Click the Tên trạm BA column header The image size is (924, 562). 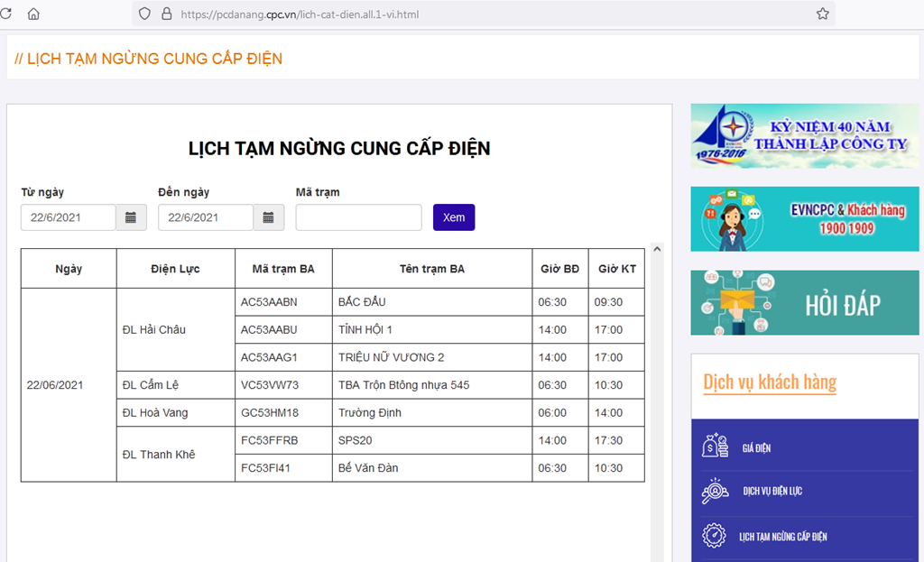[x=432, y=269]
